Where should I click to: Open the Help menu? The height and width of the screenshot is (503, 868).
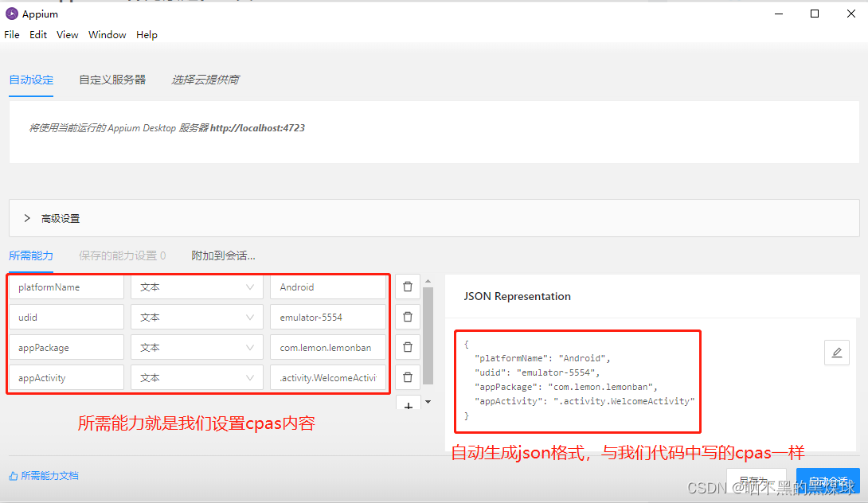(x=147, y=35)
